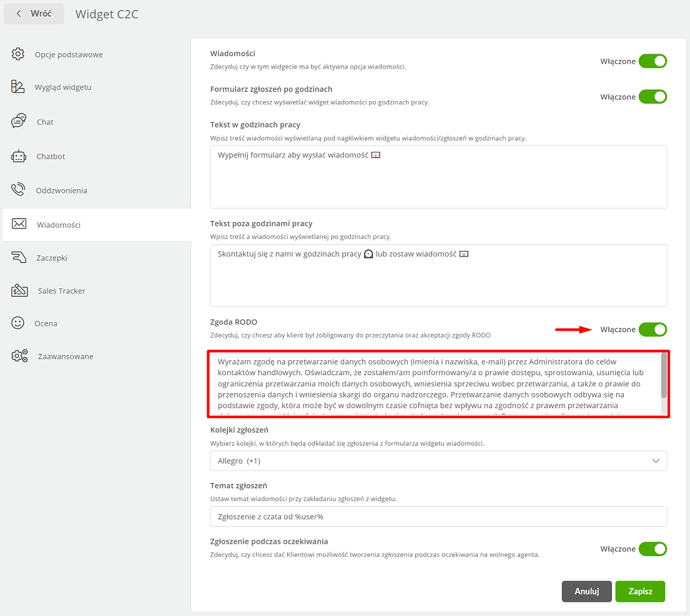
Task: Open the Opcje podstawowe section
Action: 69,54
